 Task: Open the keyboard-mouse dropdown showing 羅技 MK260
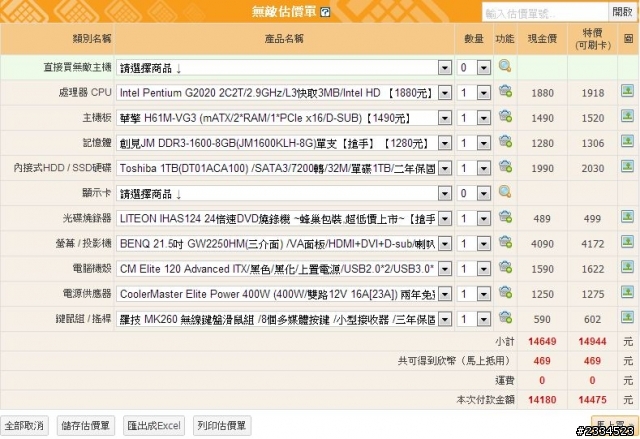click(284, 319)
